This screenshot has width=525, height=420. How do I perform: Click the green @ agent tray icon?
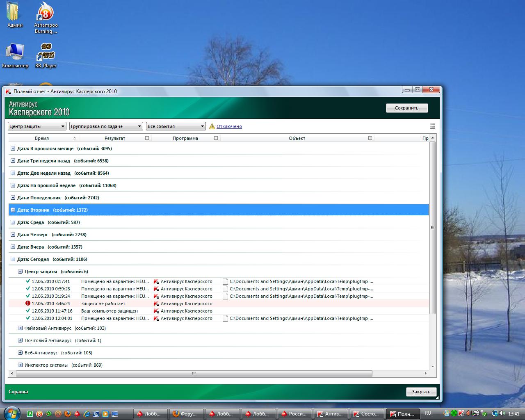454,413
